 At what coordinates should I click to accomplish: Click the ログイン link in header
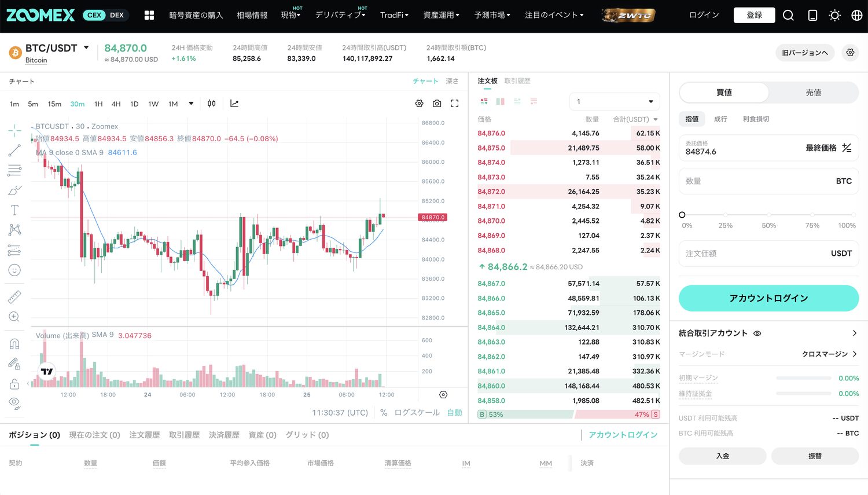704,15
